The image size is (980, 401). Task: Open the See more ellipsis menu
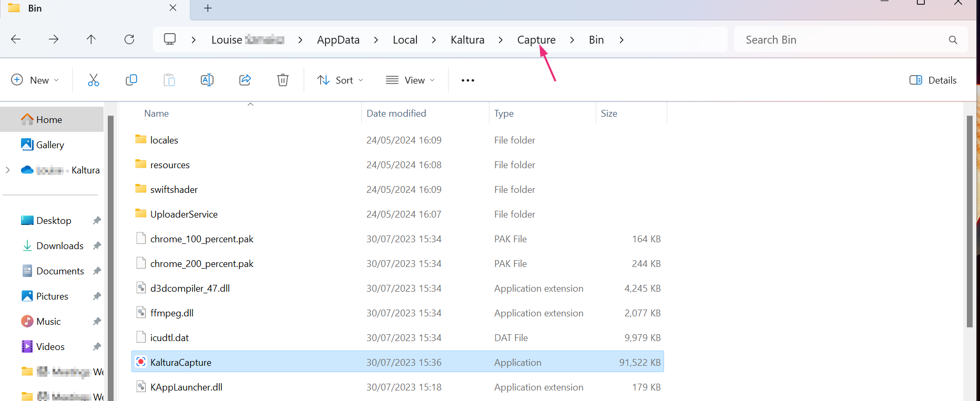point(468,80)
